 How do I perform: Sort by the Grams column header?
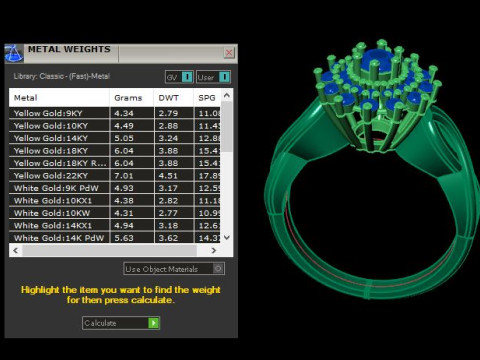point(132,98)
